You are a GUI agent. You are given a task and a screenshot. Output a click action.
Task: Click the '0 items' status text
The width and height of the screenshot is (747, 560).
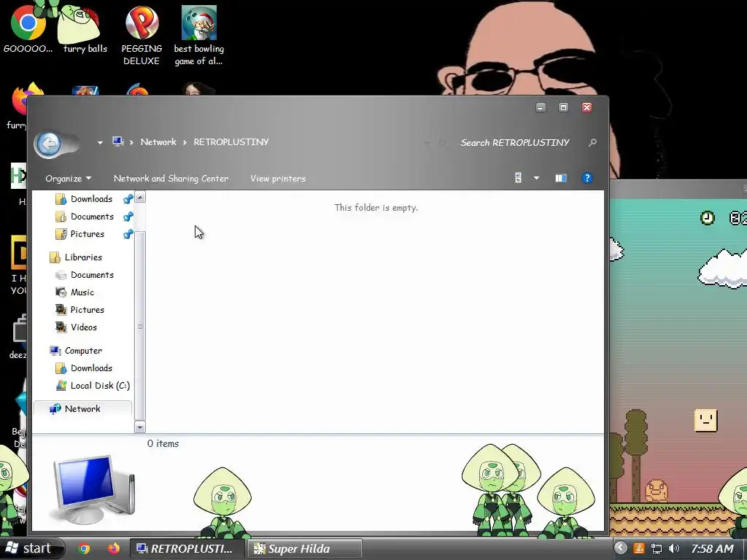[163, 444]
